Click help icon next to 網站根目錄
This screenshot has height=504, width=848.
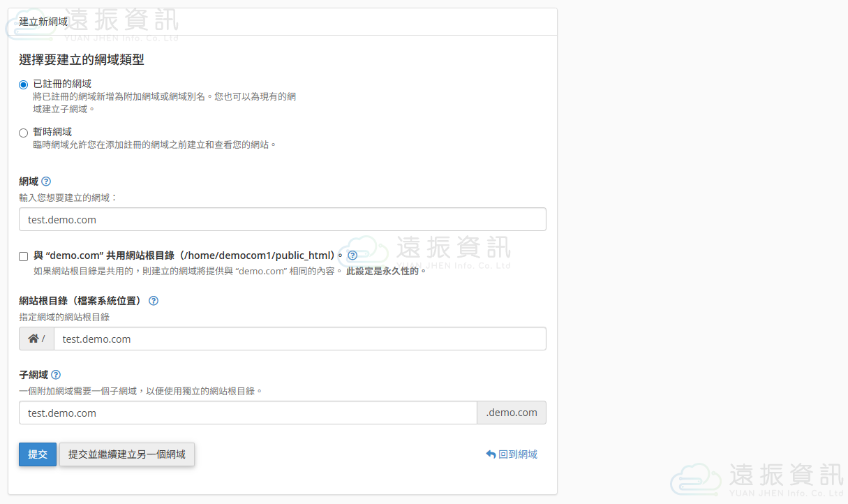[x=154, y=301]
